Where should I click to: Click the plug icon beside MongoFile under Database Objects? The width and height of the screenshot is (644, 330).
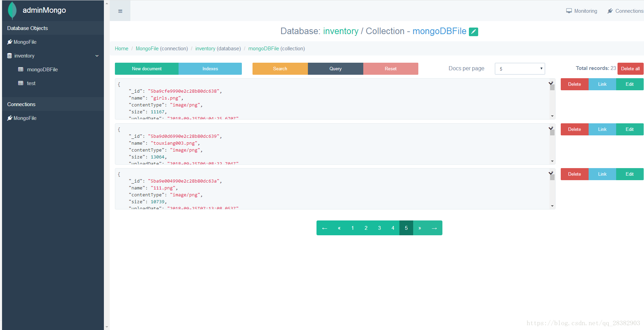(10, 42)
